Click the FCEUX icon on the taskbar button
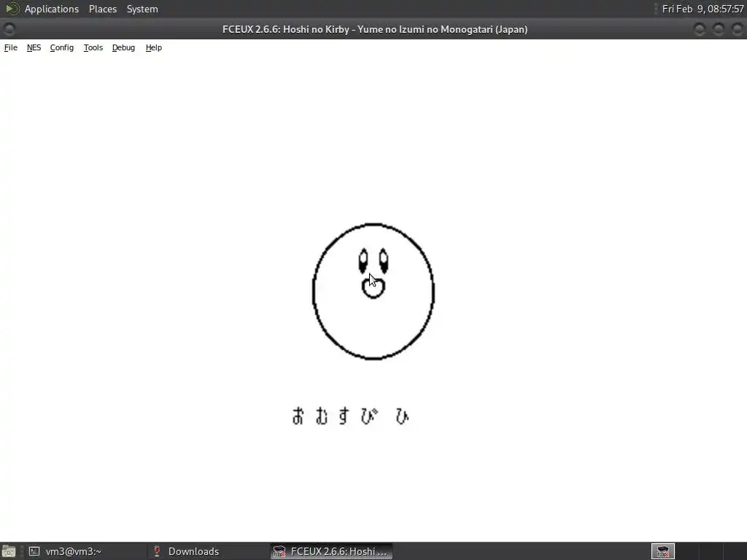This screenshot has width=747, height=560. pos(279,551)
